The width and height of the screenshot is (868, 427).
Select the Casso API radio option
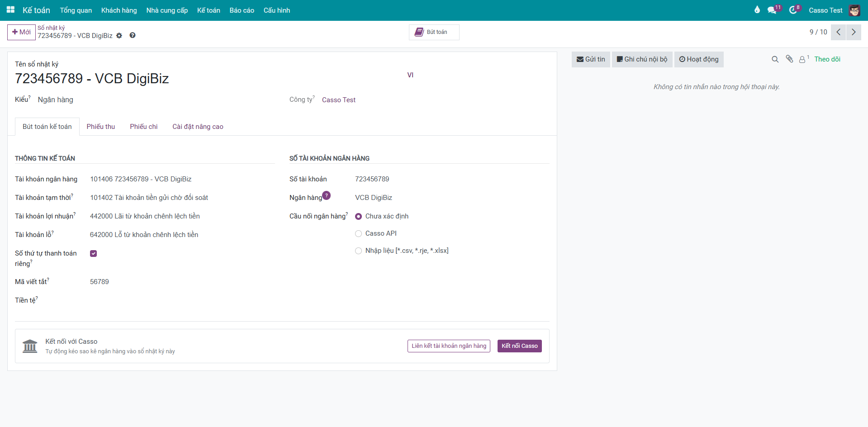(x=359, y=234)
